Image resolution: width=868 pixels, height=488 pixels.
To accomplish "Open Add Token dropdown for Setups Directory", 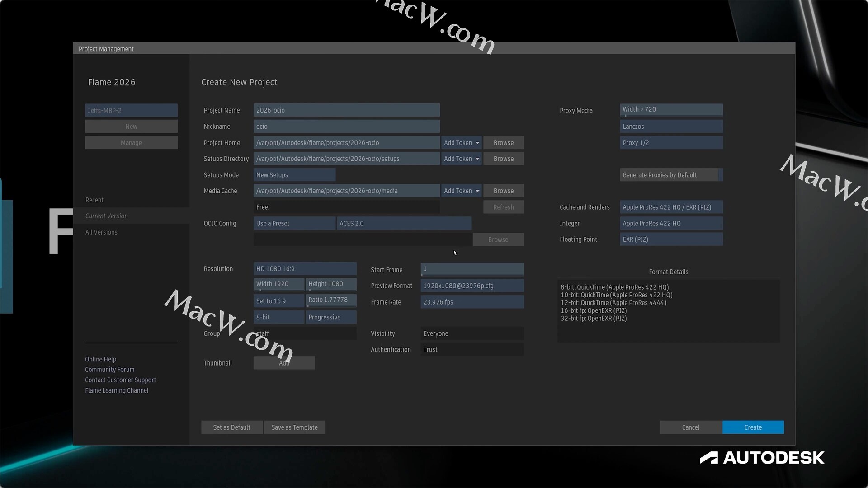I will 461,159.
